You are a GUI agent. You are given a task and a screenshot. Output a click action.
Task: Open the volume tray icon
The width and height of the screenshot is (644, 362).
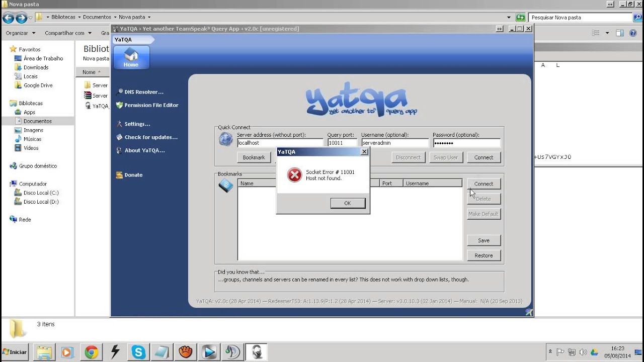583,352
